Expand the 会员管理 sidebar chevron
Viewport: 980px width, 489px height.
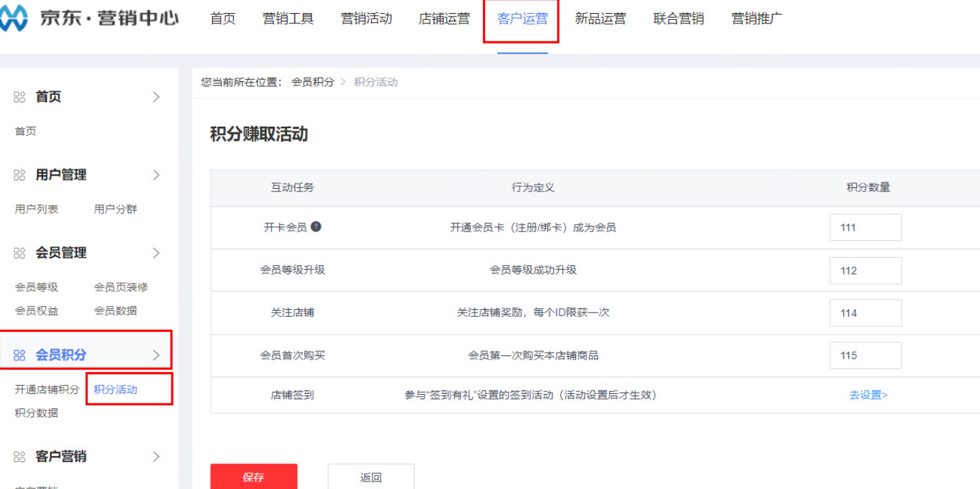click(156, 253)
